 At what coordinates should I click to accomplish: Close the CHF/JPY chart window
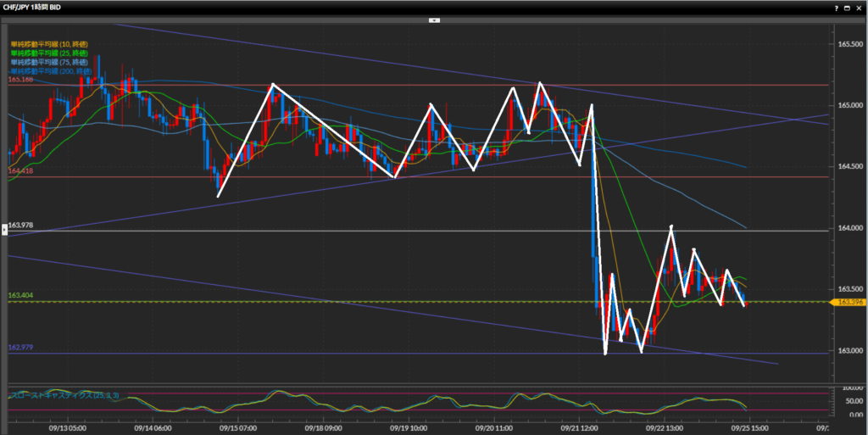point(860,7)
